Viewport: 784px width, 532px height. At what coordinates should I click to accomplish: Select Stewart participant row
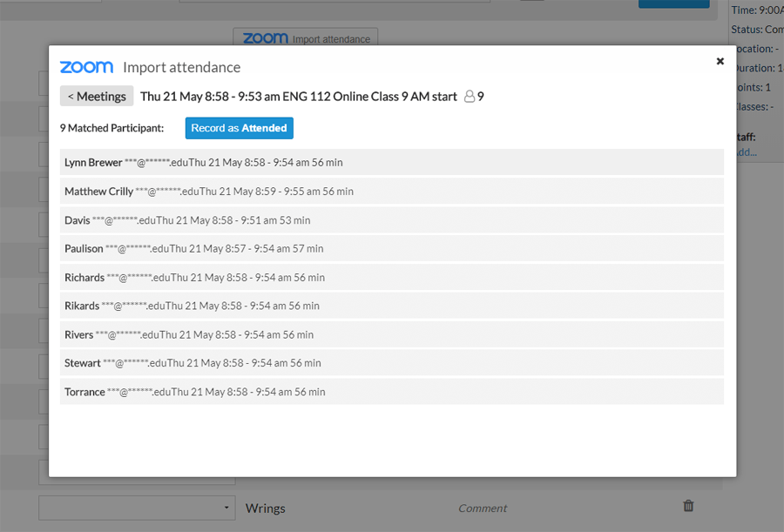point(391,363)
